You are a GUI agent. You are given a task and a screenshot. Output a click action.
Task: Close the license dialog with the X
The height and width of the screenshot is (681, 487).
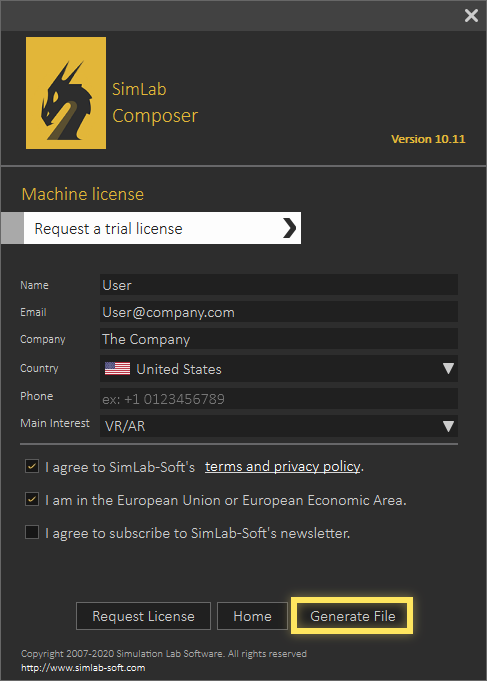(471, 16)
